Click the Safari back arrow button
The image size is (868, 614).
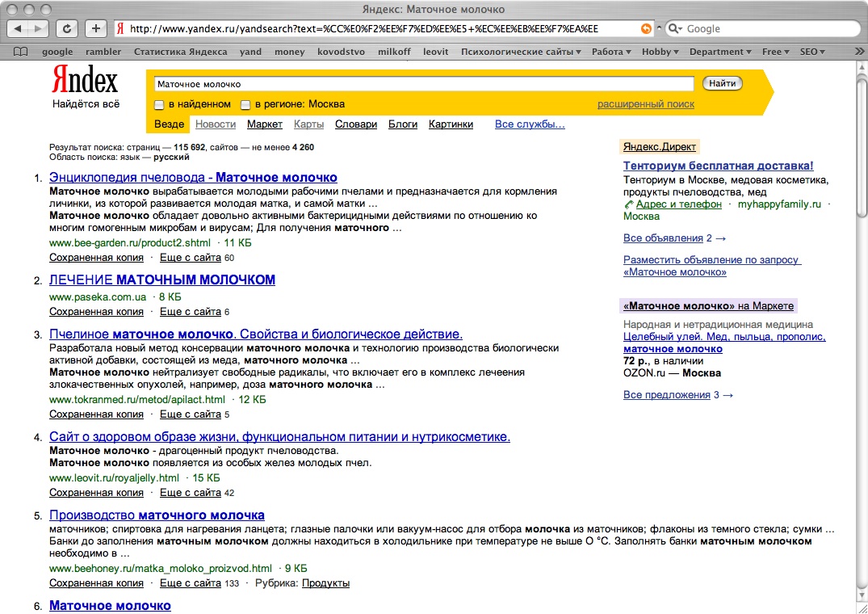[x=19, y=28]
